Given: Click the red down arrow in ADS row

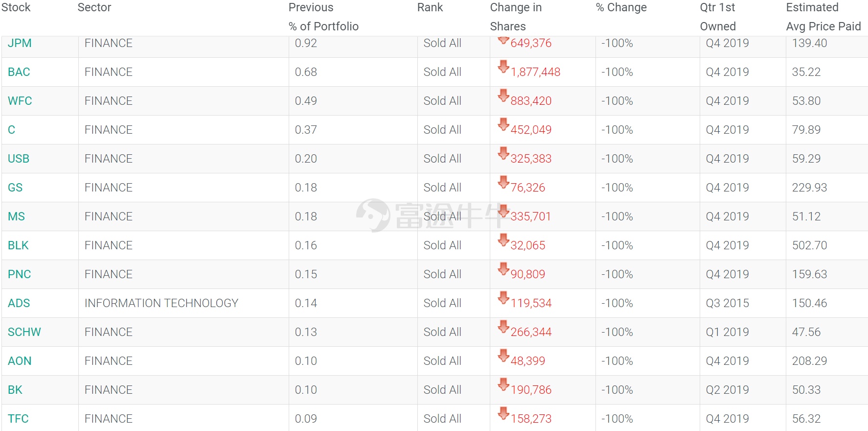Looking at the screenshot, I should (503, 298).
